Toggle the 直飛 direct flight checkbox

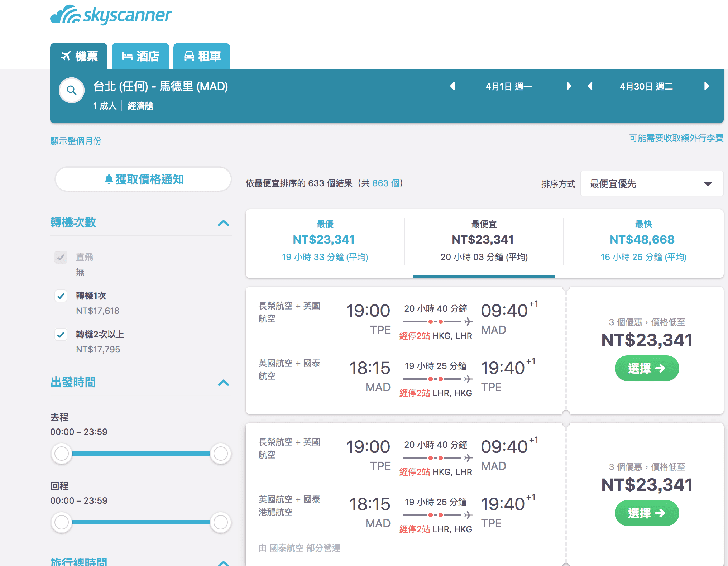pyautogui.click(x=61, y=257)
